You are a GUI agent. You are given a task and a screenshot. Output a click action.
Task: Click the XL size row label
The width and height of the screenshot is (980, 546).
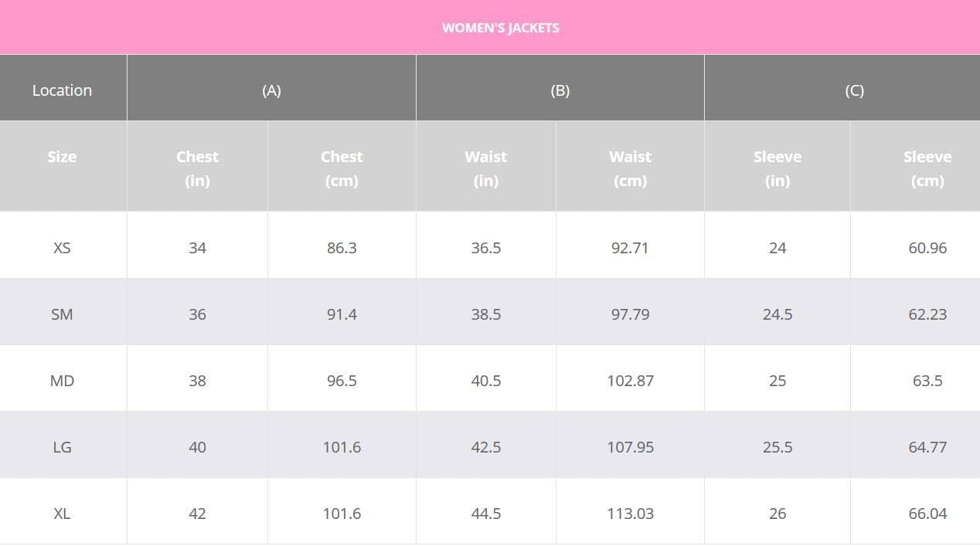point(62,514)
